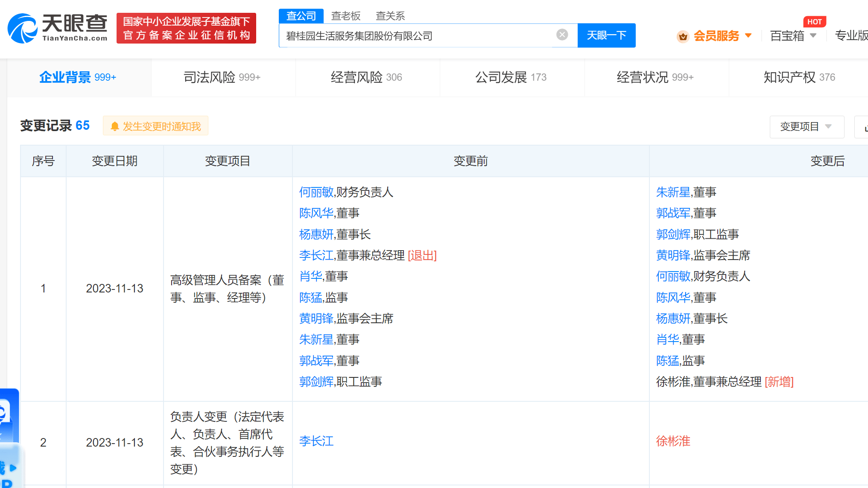Click 发生变更时通知我 notification button
Screen dimensions: 868x488
point(155,126)
